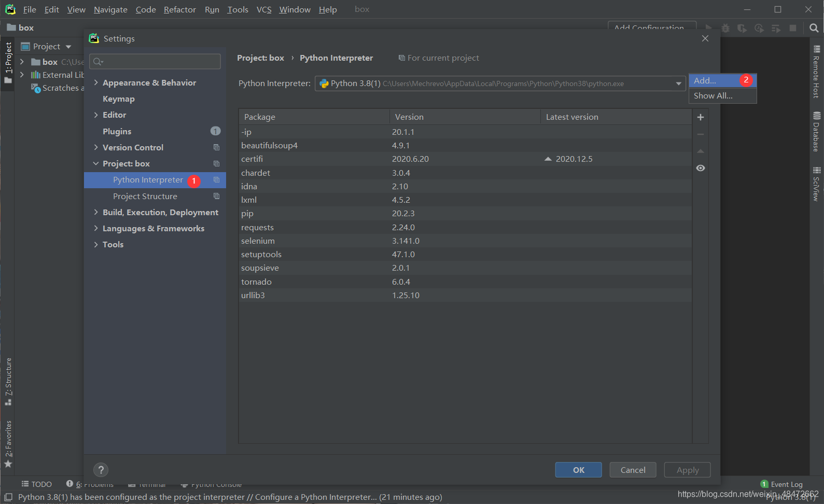
Task: Select Plugins in settings tree
Action: coord(155,131)
